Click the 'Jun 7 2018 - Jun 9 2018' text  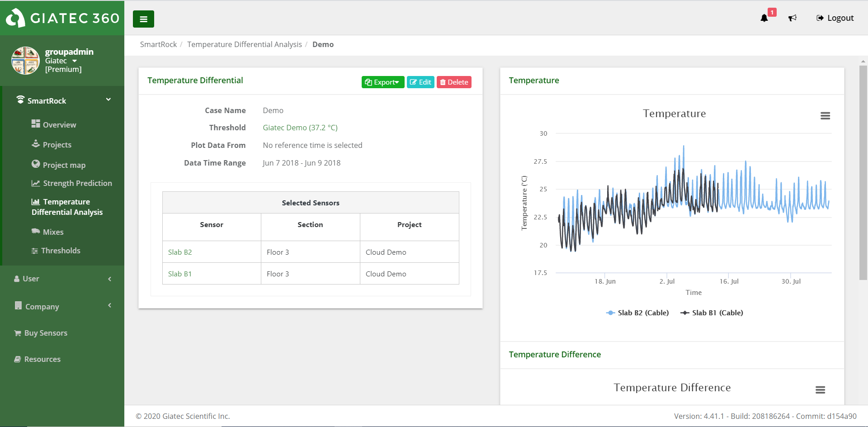pos(302,163)
